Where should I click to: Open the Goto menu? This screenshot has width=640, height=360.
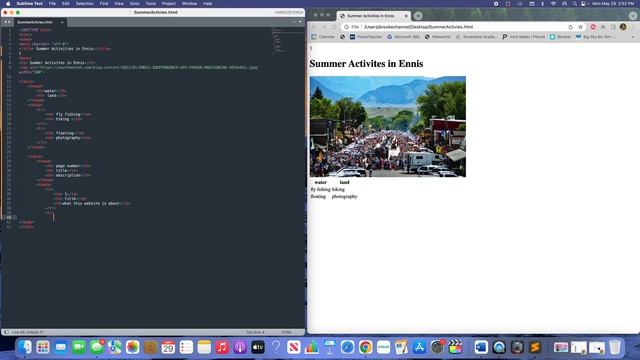point(134,4)
